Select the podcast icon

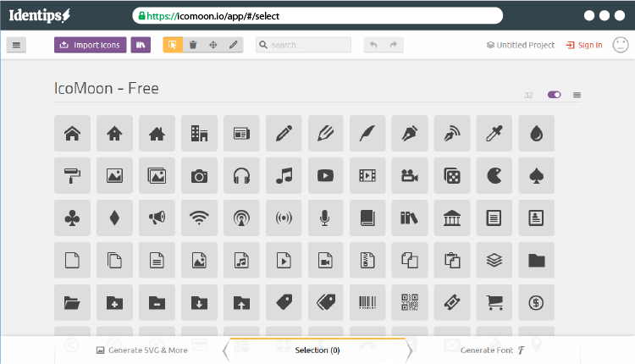[x=241, y=218]
